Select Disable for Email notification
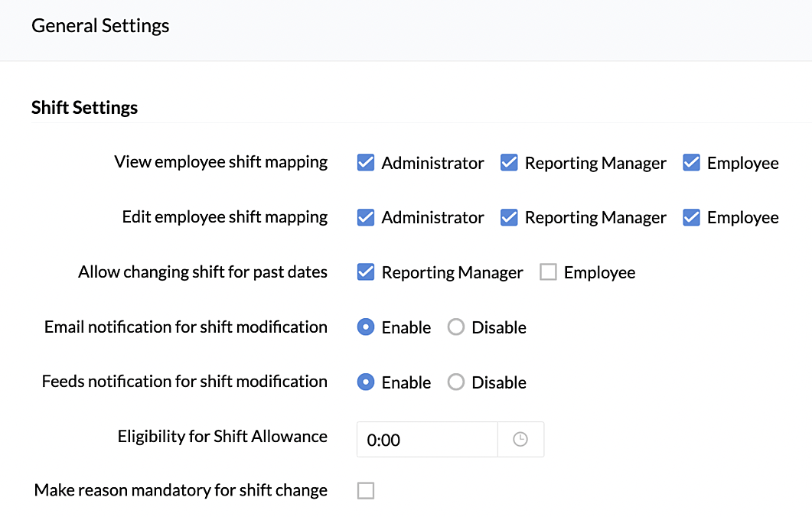812x517 pixels. (x=456, y=327)
